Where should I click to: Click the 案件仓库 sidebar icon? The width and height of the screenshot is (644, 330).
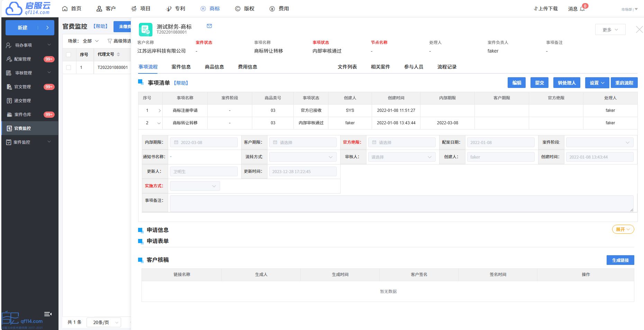coord(9,114)
